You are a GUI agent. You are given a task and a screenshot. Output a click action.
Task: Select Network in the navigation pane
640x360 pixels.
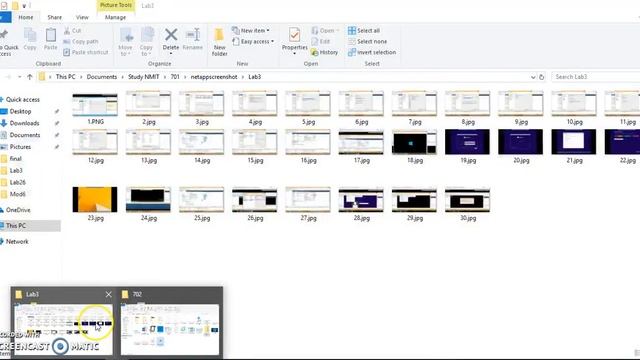point(17,242)
